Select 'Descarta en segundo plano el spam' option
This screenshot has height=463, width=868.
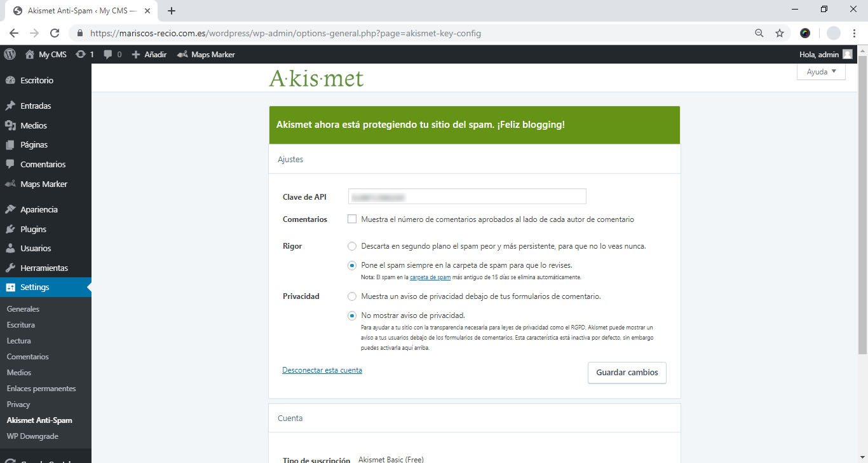point(352,246)
